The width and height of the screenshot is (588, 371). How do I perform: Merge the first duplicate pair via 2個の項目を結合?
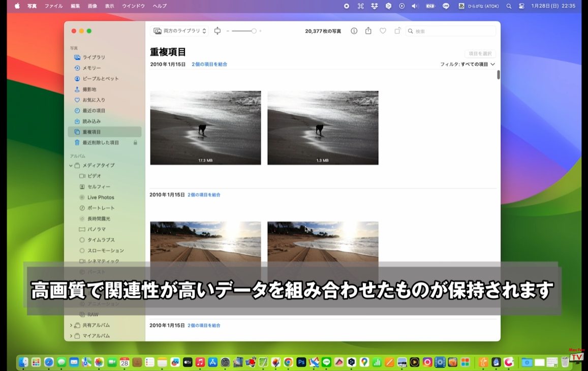tap(209, 64)
